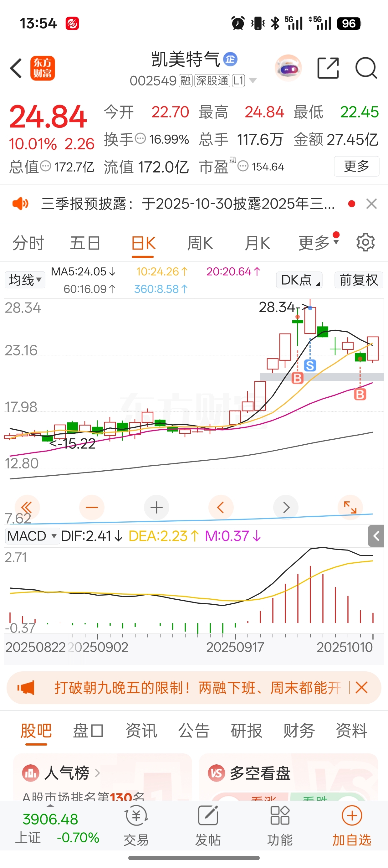This screenshot has height=868, width=388.
Task: Tap the 深股通 tag
Action: point(212,81)
